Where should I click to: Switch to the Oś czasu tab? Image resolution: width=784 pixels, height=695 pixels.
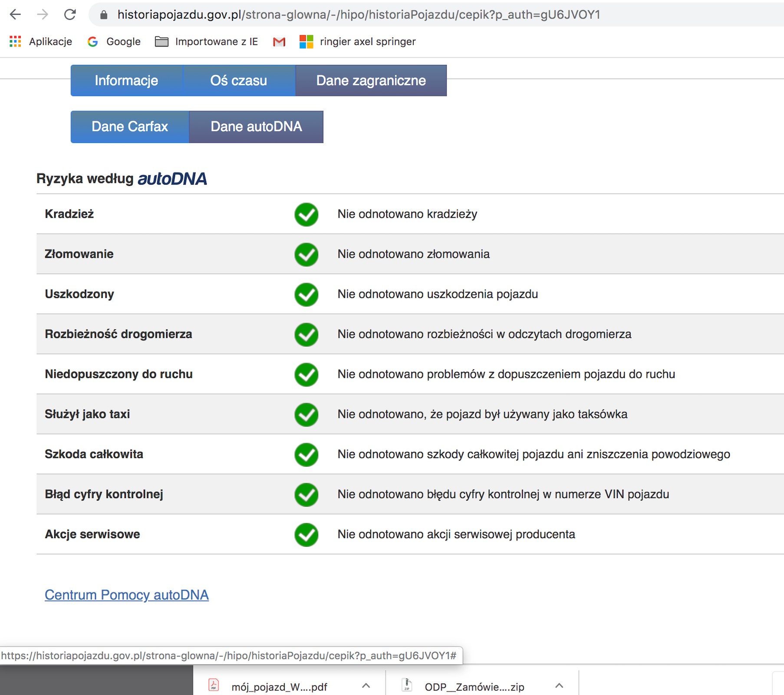pyautogui.click(x=239, y=80)
